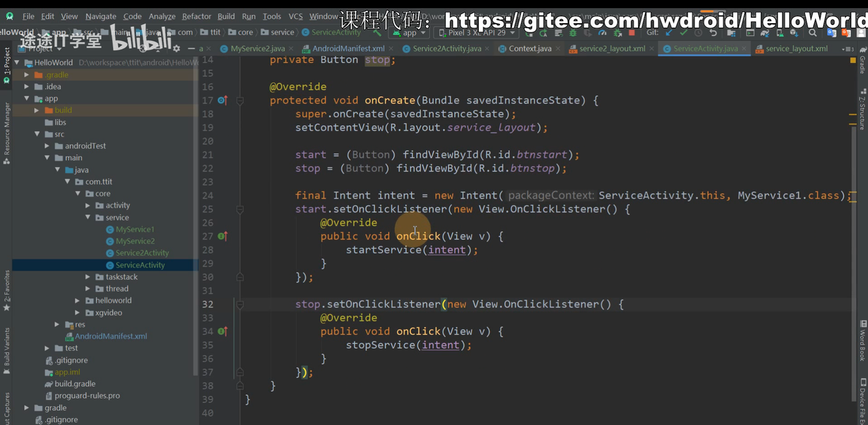Click implements gutter icon on line 27
This screenshot has width=868, height=425.
222,236
